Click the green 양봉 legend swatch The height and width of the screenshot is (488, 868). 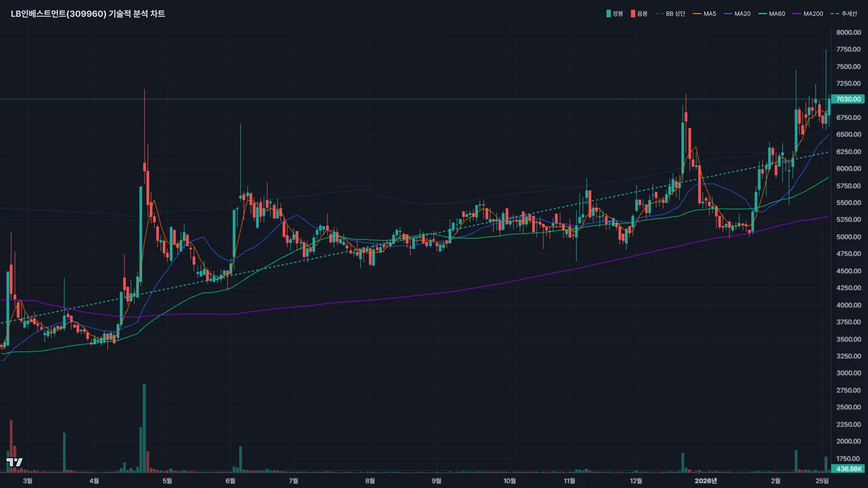(609, 14)
